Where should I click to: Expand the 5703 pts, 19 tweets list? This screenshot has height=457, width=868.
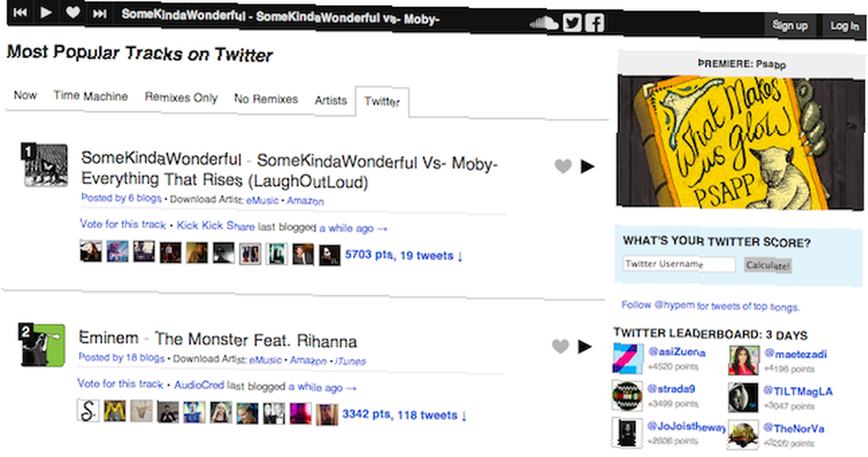pyautogui.click(x=404, y=256)
